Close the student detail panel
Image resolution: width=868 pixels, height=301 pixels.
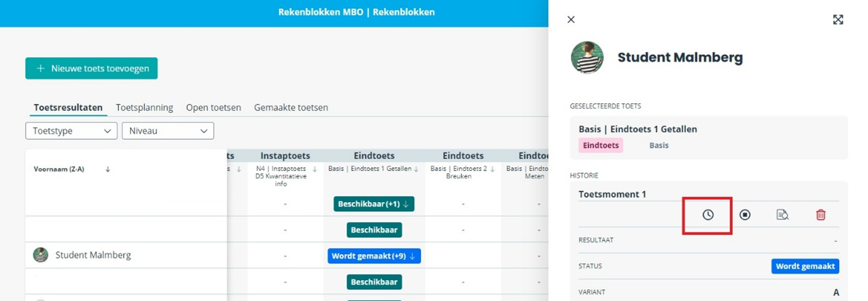point(571,20)
